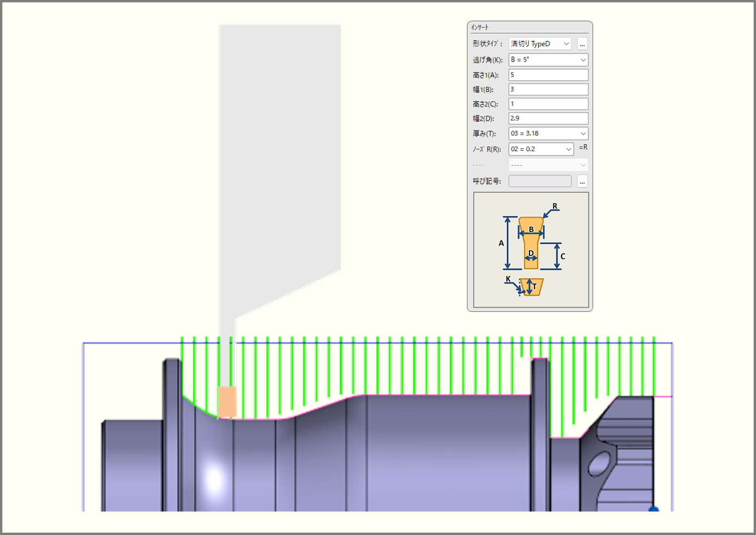Click the disabled dashed dropdown
Viewport: 756px width, 535px height.
click(548, 165)
